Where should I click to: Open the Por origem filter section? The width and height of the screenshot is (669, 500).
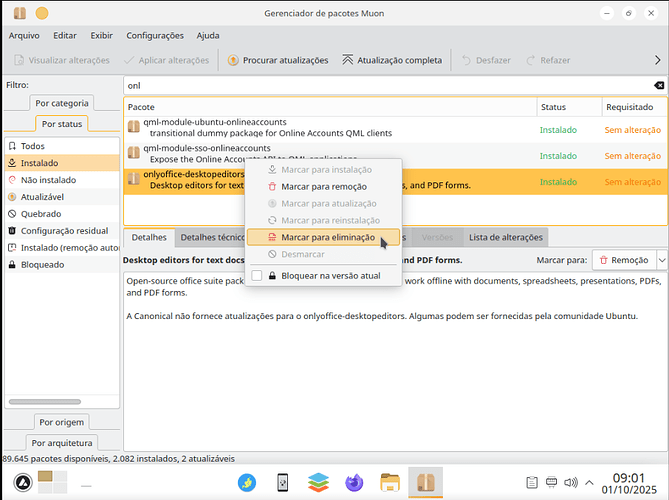point(61,422)
